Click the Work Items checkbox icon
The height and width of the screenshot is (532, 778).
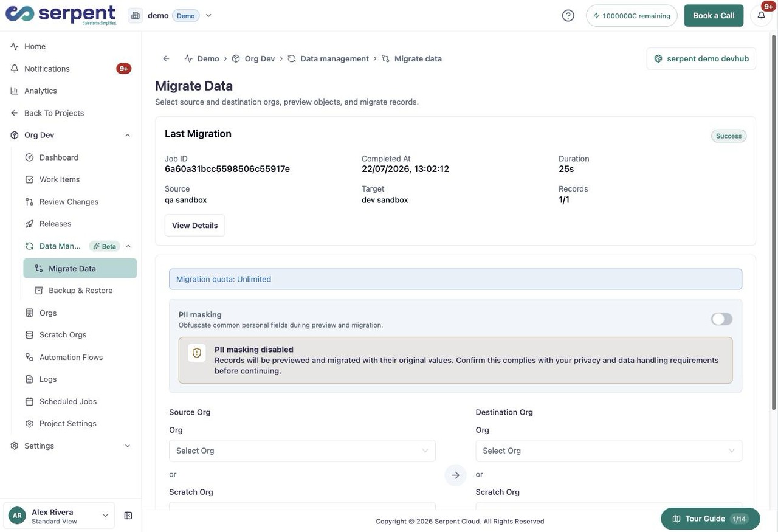(29, 179)
